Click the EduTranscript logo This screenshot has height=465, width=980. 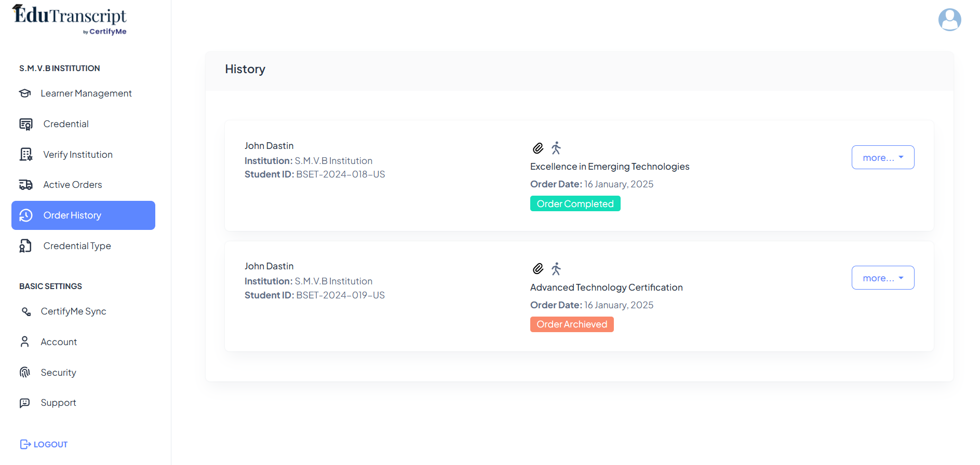click(x=70, y=20)
